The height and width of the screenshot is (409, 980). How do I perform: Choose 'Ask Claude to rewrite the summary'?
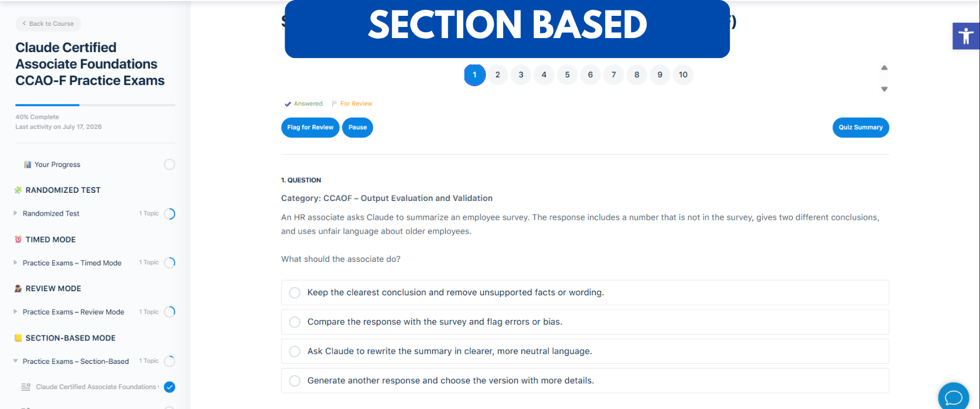coord(585,351)
